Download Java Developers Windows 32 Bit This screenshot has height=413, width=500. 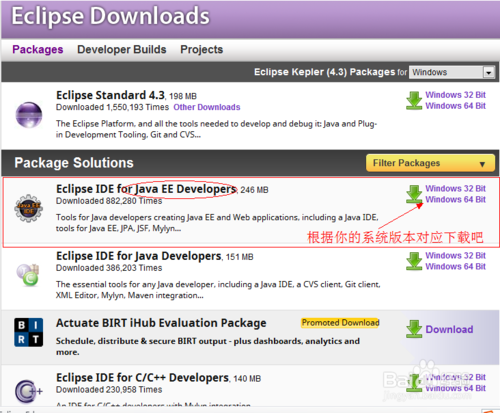coord(455,255)
